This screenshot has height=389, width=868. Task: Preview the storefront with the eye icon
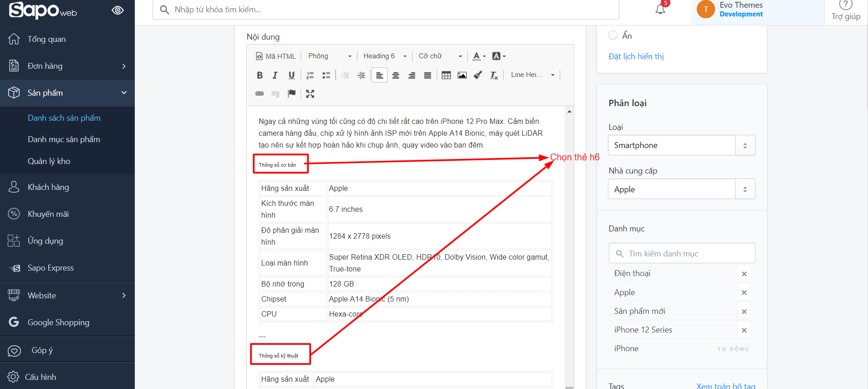click(118, 10)
